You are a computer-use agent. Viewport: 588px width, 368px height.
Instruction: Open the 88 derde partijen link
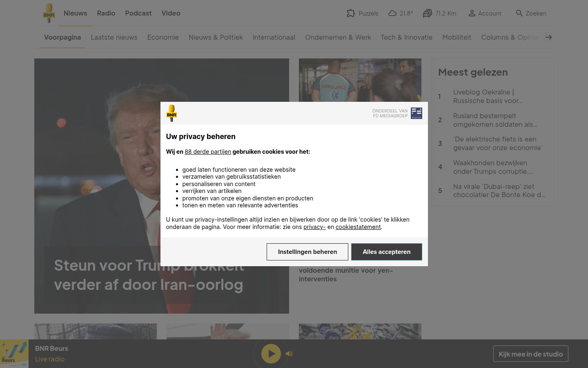[208, 152]
